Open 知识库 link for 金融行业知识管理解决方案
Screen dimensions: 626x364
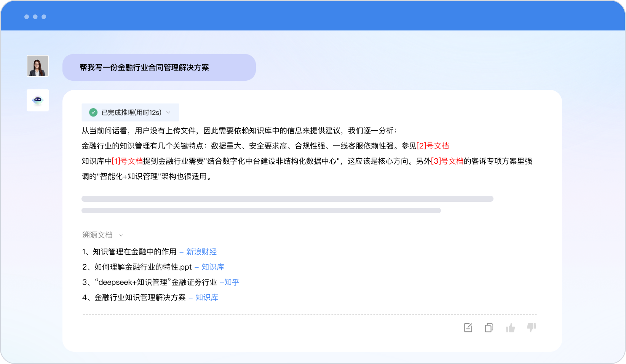pos(206,297)
